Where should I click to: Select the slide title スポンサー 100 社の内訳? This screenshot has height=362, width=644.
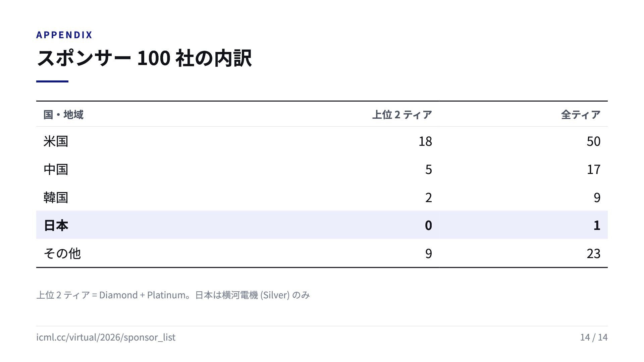(144, 58)
